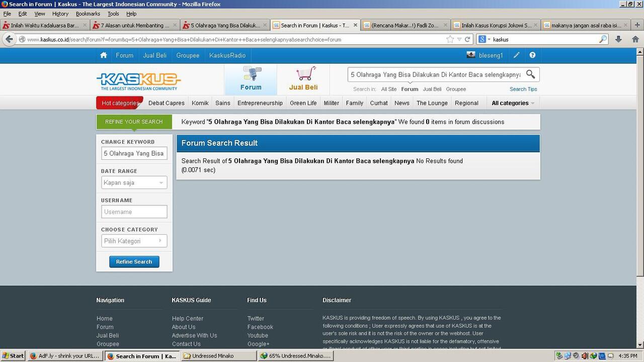Viewport: 644px width, 362px height.
Task: Click the Windows Start button
Action: coord(13,356)
